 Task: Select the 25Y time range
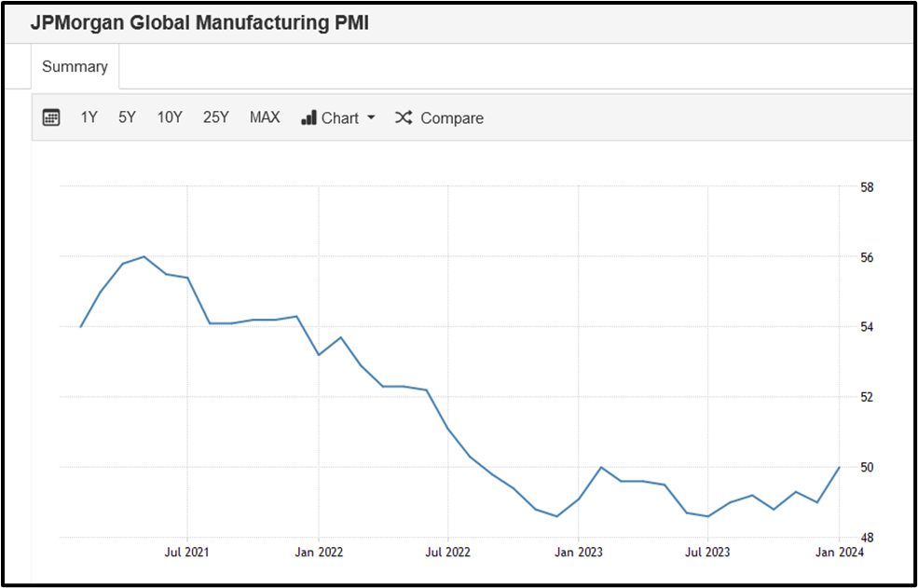(x=215, y=117)
